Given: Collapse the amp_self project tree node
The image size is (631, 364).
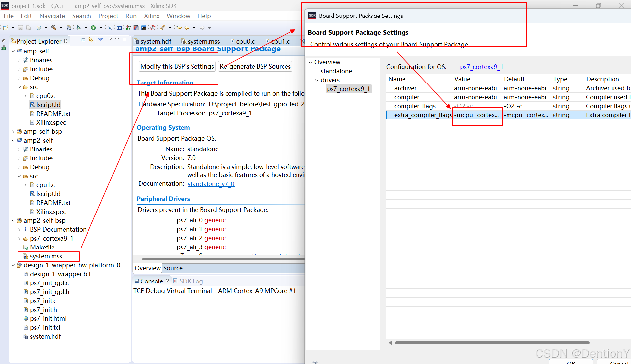Looking at the screenshot, I should [x=13, y=51].
